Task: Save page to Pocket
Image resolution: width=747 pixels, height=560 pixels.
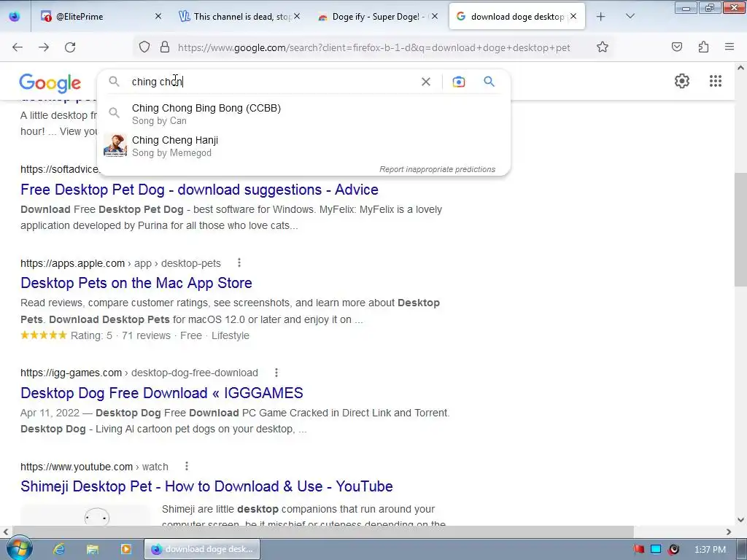Action: point(677,47)
